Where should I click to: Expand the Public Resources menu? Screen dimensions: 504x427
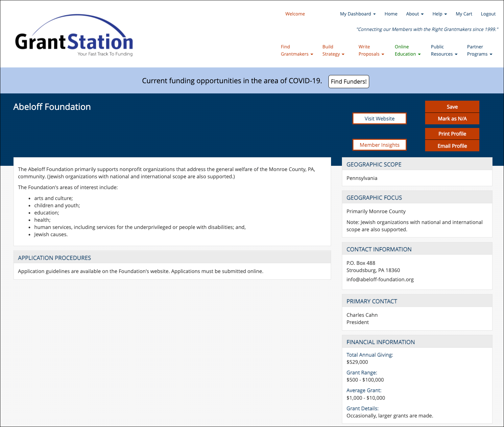pyautogui.click(x=444, y=50)
